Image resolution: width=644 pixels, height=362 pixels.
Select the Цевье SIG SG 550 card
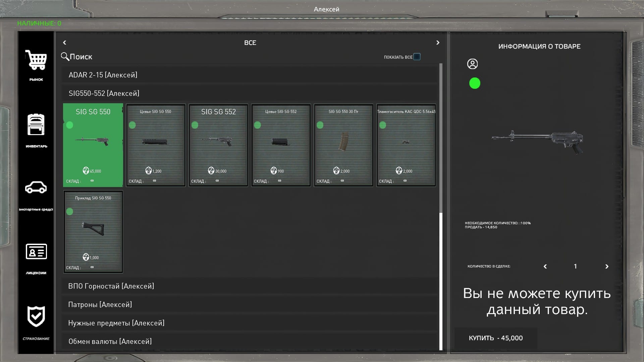point(156,145)
